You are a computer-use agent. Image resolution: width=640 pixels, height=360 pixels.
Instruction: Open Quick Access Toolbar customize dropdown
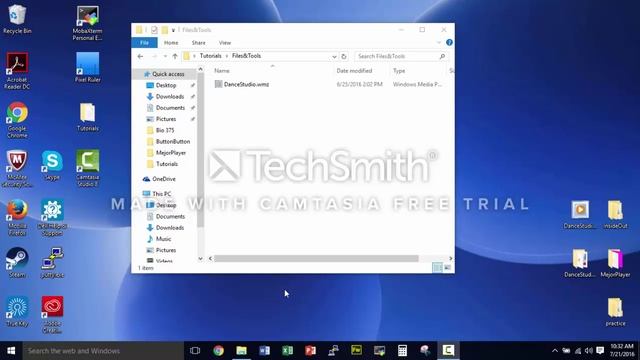[x=173, y=30]
